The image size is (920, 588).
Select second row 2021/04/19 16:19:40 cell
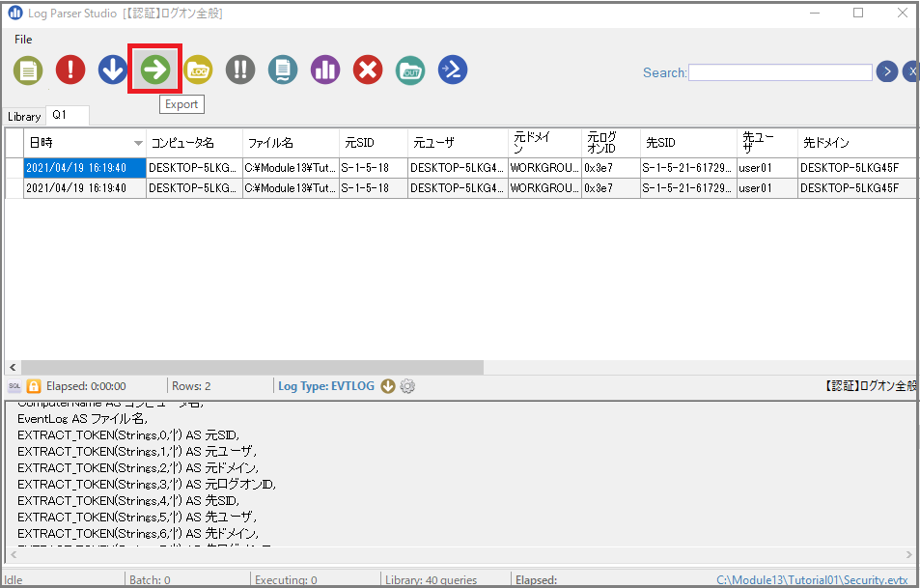point(85,188)
